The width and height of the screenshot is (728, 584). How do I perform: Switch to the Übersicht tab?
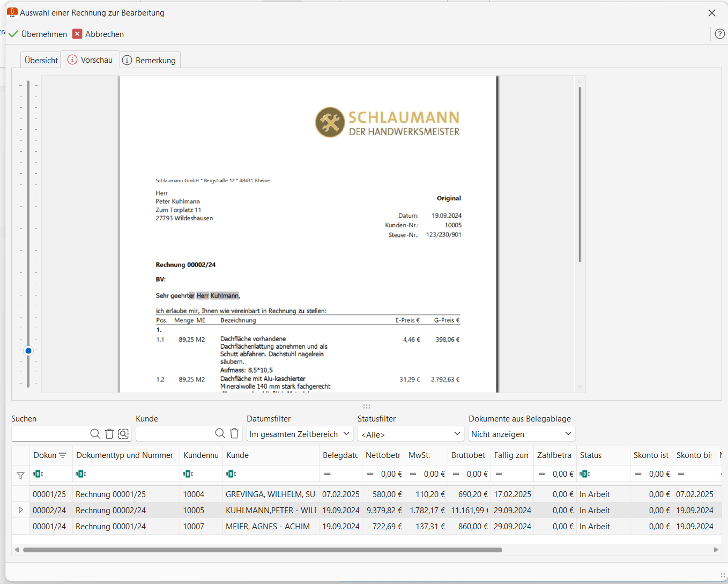pyautogui.click(x=41, y=60)
